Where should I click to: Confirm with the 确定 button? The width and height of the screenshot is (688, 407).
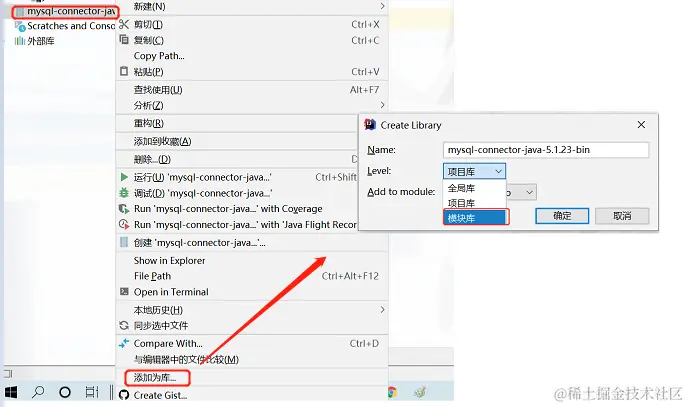click(562, 216)
